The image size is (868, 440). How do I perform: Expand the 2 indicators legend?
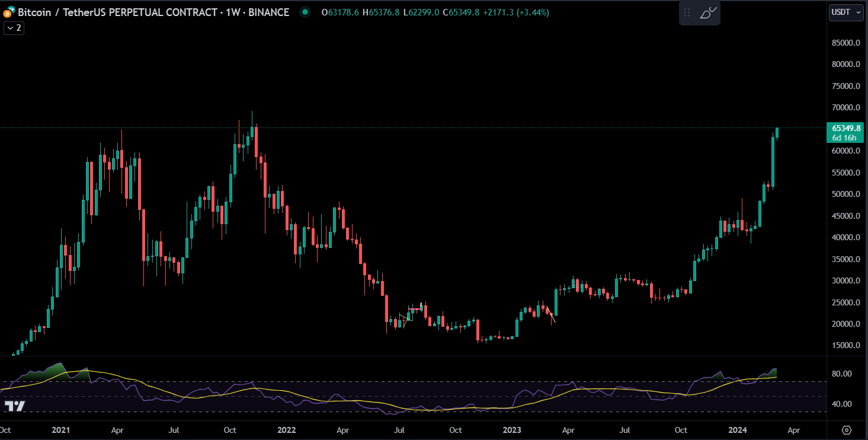click(x=13, y=27)
